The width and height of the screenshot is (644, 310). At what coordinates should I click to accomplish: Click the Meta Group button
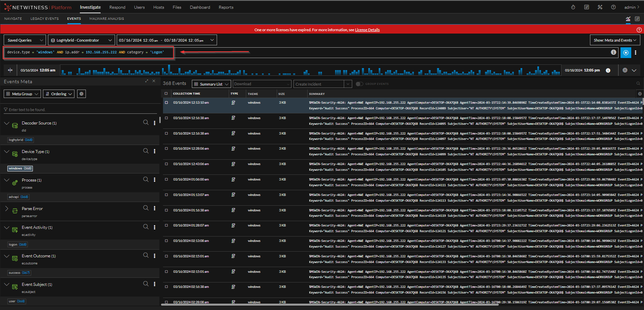(x=22, y=94)
